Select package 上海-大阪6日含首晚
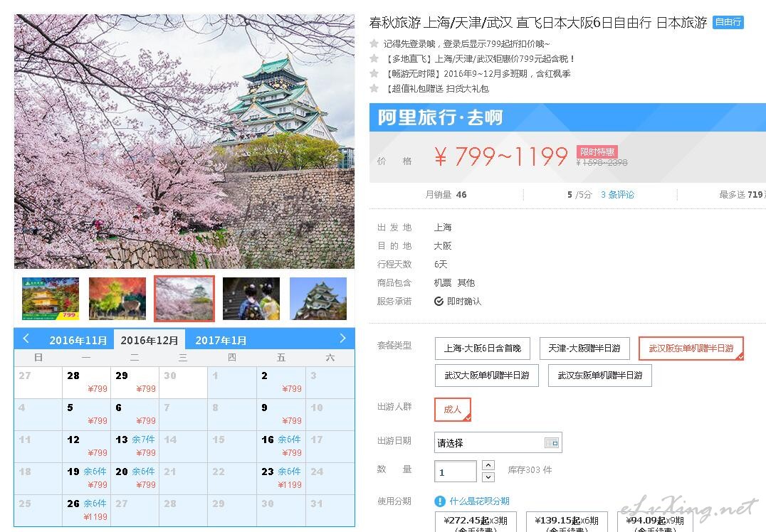Viewport: 766px width, 532px height. 482,349
